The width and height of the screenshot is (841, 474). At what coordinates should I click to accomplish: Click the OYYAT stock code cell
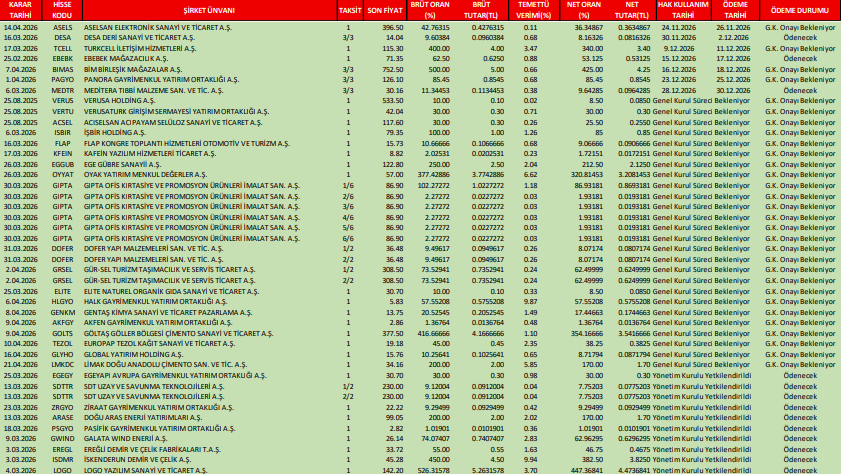[x=63, y=174]
